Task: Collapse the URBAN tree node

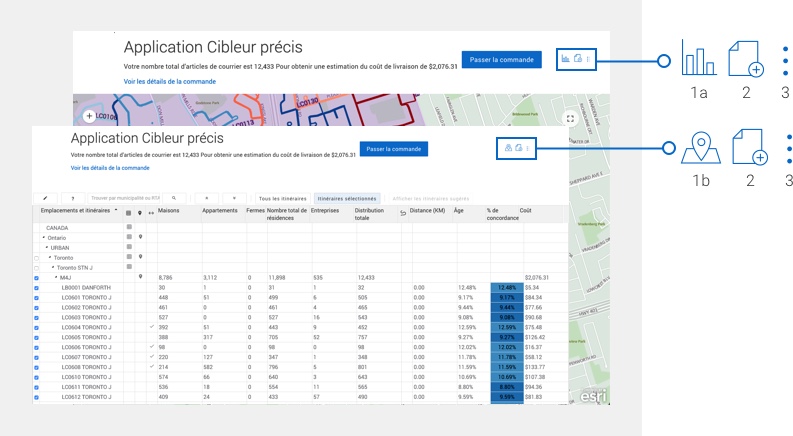Action: tap(47, 247)
